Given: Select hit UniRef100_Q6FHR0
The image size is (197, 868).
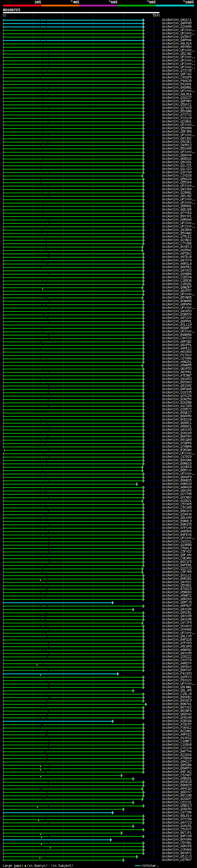Looking at the screenshot, I should [x=176, y=101].
